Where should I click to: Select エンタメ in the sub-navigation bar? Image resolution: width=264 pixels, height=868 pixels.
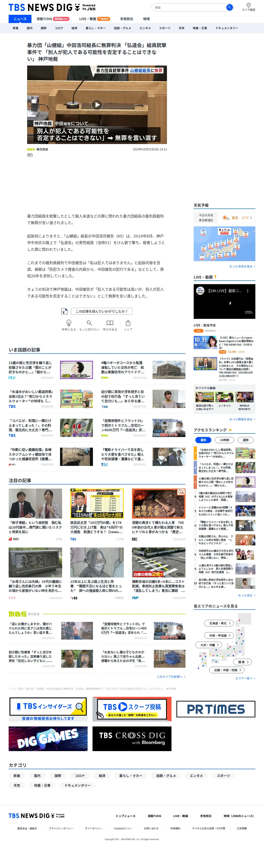point(145,28)
